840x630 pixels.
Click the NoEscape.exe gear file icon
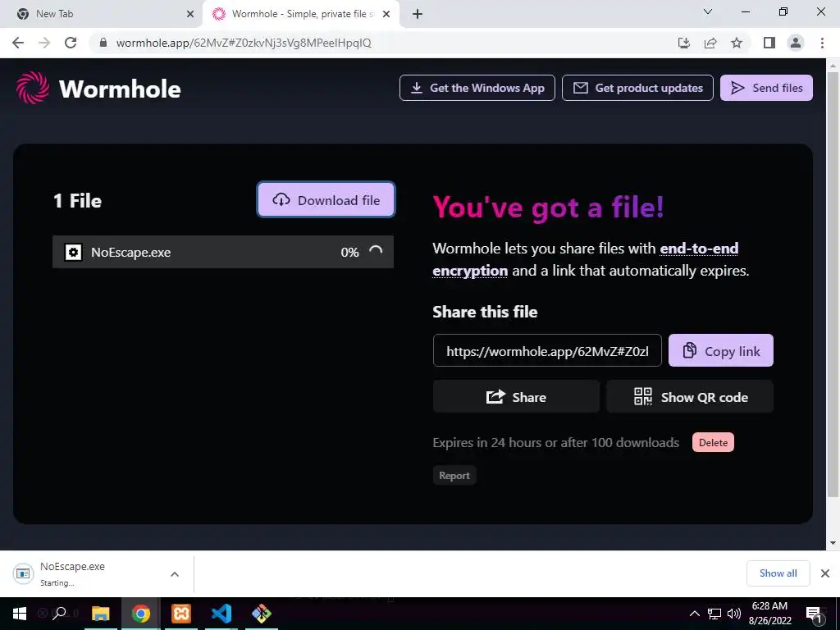click(x=73, y=253)
